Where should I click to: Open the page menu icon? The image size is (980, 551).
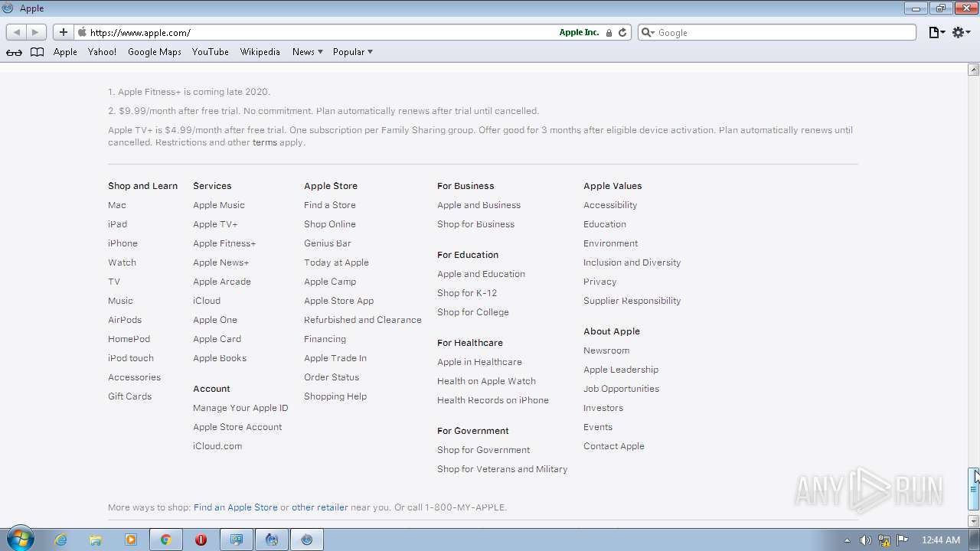click(936, 32)
